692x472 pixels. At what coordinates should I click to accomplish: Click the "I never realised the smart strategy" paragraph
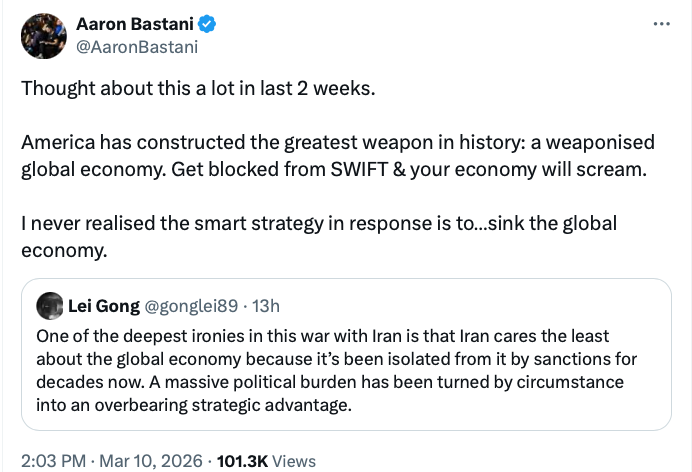[x=318, y=235]
